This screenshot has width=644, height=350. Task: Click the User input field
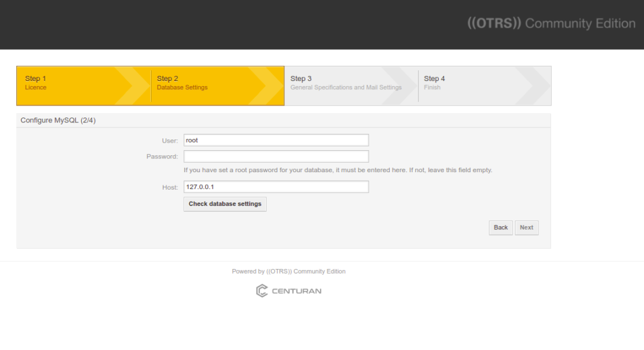[276, 140]
